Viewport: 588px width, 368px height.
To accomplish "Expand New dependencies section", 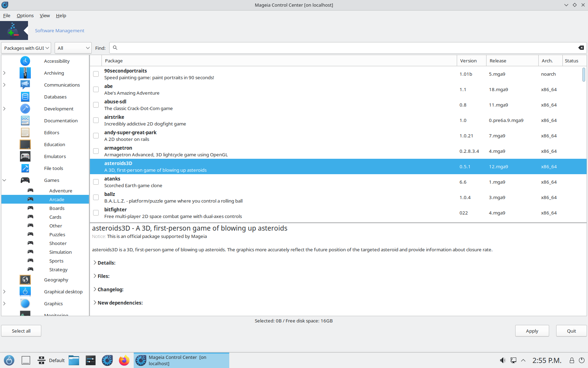I will pyautogui.click(x=95, y=302).
